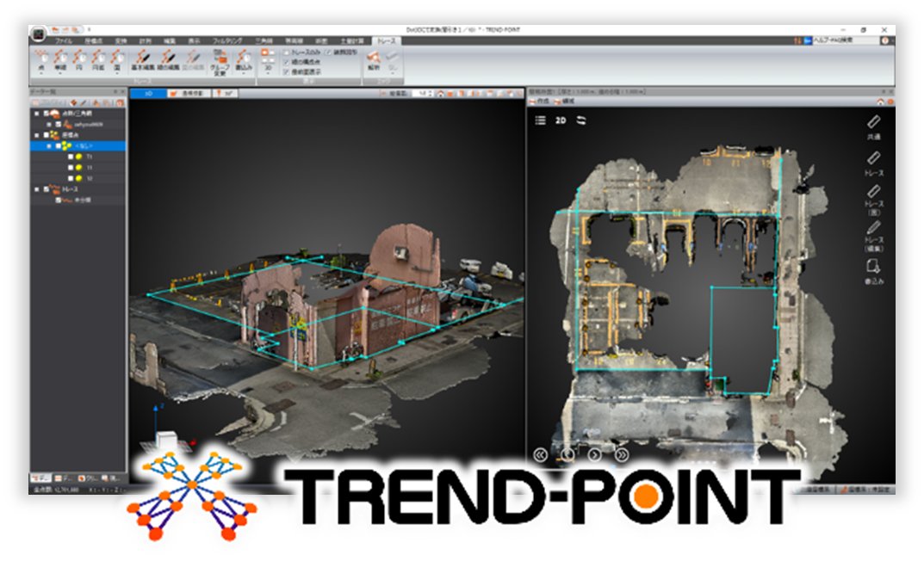The height and width of the screenshot is (561, 924).
Task: Click the magnification value spinner field
Action: click(422, 94)
